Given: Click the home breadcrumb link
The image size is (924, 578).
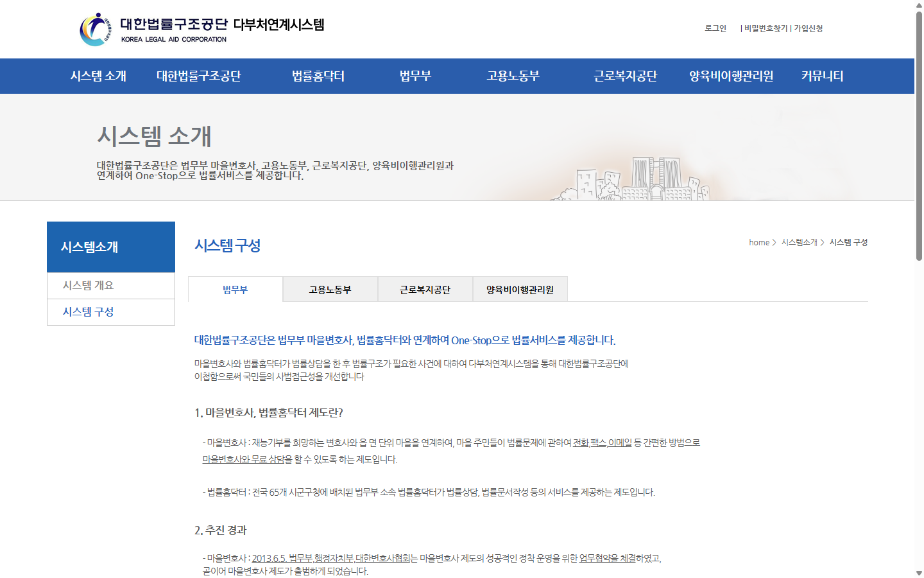Looking at the screenshot, I should click(x=759, y=242).
